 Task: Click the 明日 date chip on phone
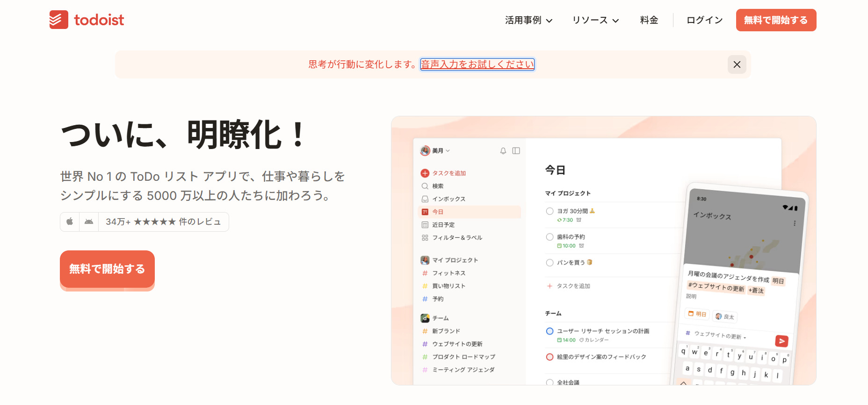pos(697,314)
